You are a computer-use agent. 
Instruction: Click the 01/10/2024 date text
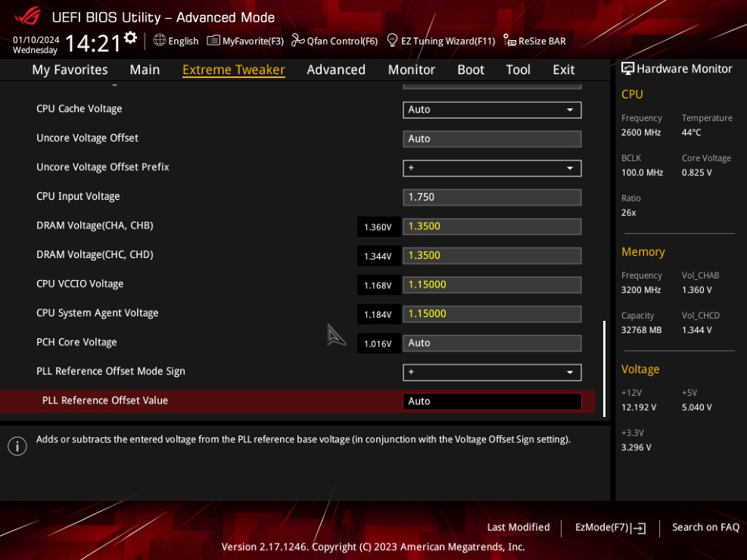click(36, 39)
